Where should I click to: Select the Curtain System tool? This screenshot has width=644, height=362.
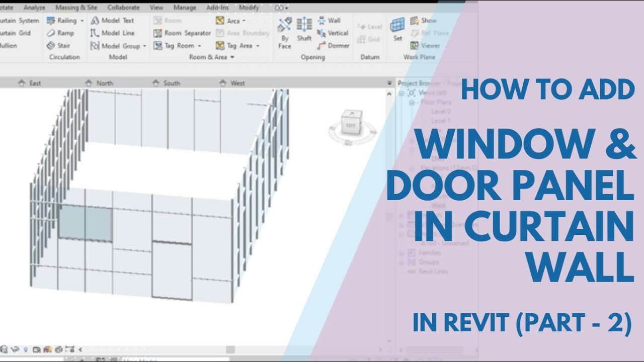[19, 21]
